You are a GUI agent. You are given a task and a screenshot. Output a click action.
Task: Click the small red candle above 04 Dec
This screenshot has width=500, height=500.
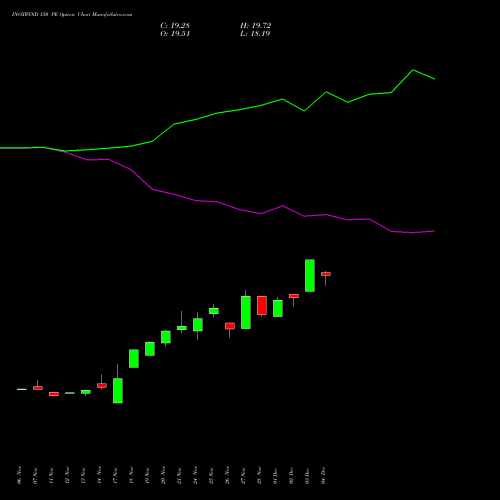point(326,274)
